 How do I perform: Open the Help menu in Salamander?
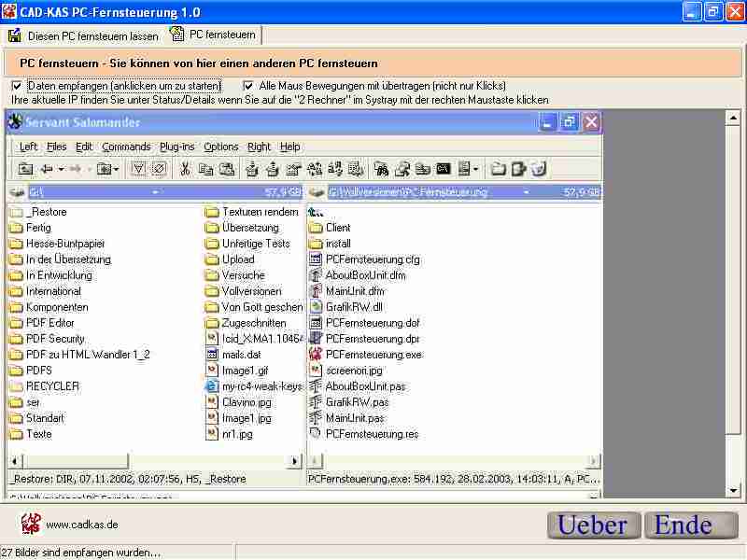290,147
